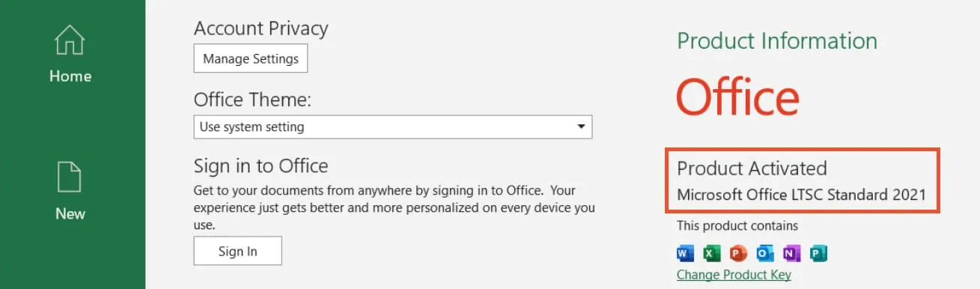980x289 pixels.
Task: Click the Home house icon in sidebar
Action: click(70, 39)
